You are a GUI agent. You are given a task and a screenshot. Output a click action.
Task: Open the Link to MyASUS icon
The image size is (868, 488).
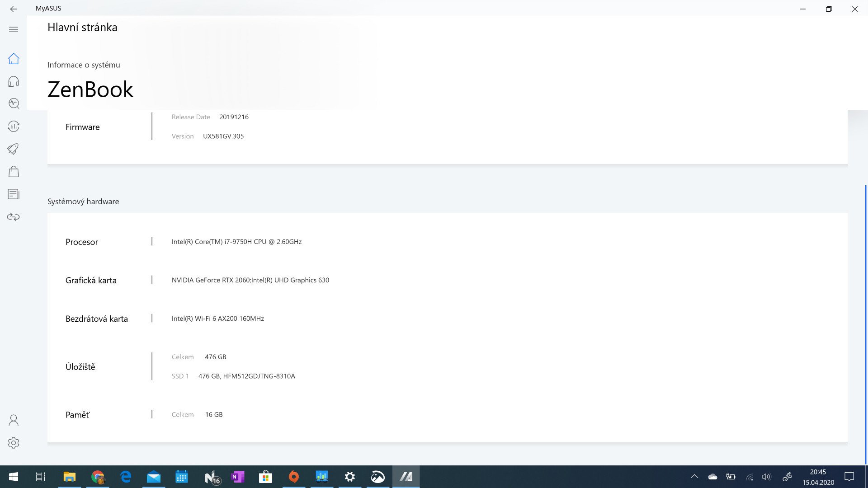[x=14, y=217]
